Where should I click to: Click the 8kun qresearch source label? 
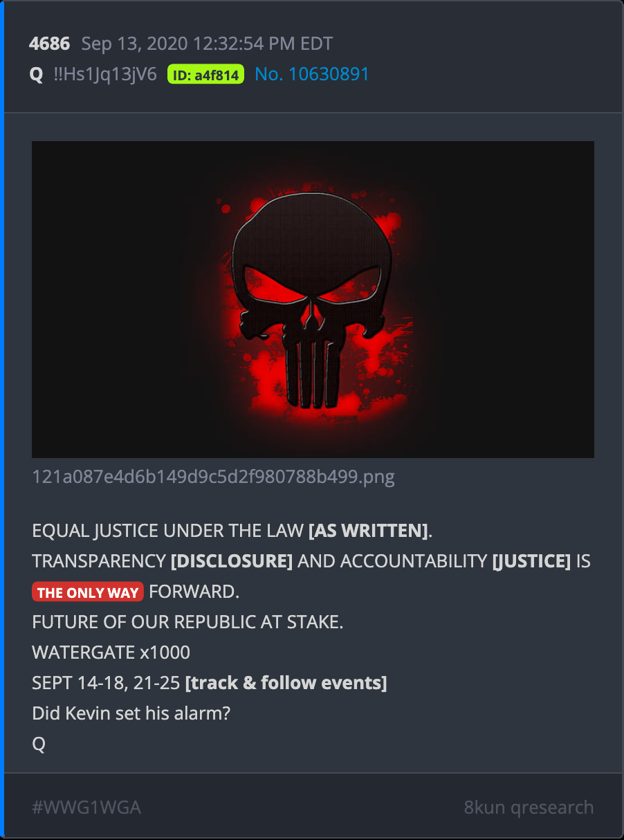tap(529, 807)
